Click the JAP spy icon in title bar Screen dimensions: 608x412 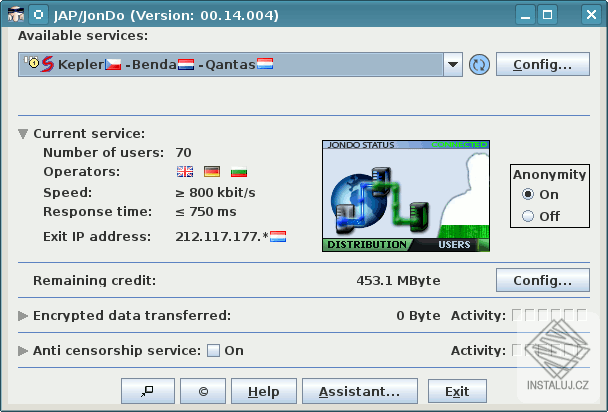(16, 15)
